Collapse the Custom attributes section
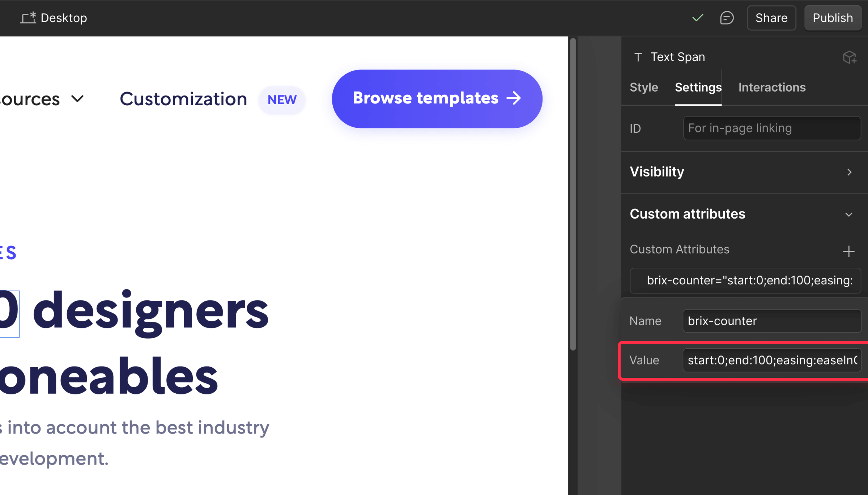The height and width of the screenshot is (495, 868). [744, 214]
